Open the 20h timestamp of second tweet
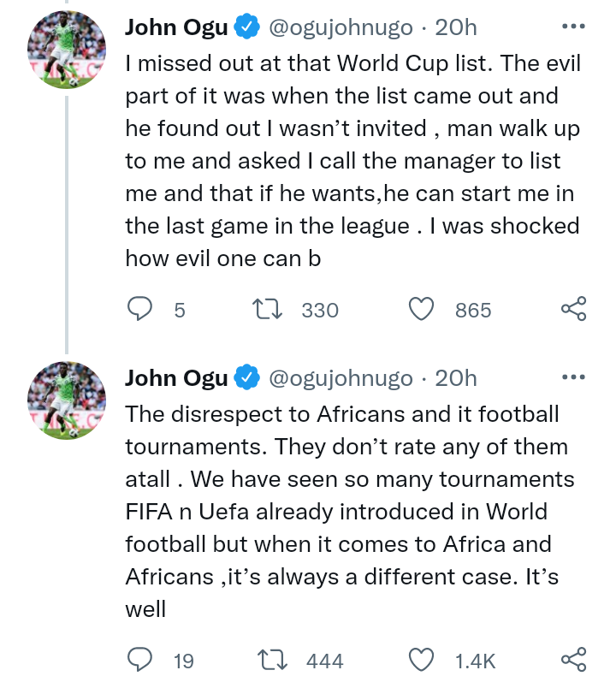 [456, 378]
